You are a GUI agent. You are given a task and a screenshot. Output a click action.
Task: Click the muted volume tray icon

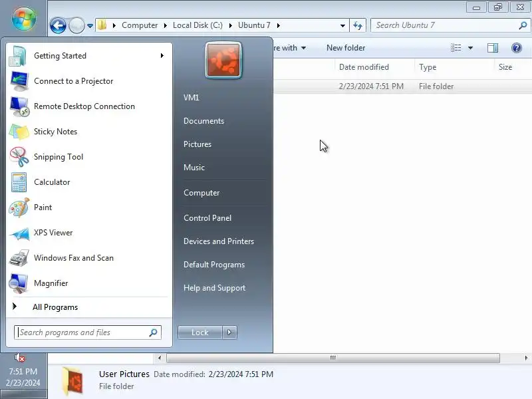(x=20, y=357)
